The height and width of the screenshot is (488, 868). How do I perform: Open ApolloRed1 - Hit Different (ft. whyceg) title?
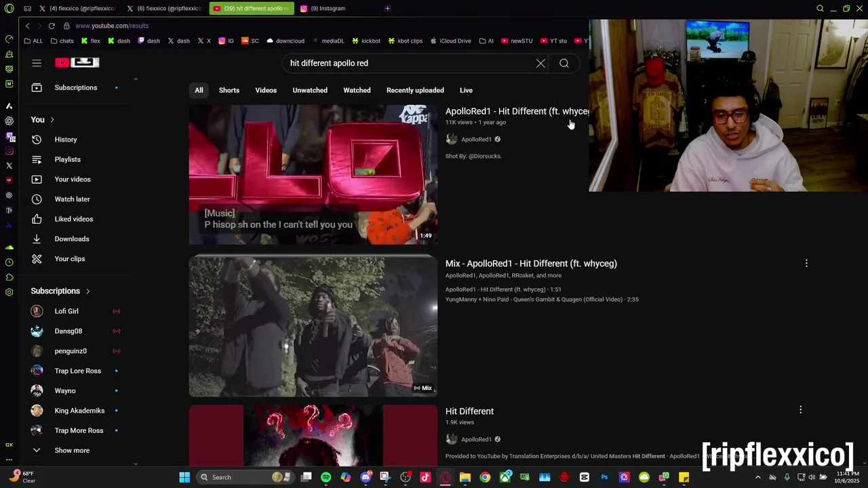tap(517, 111)
